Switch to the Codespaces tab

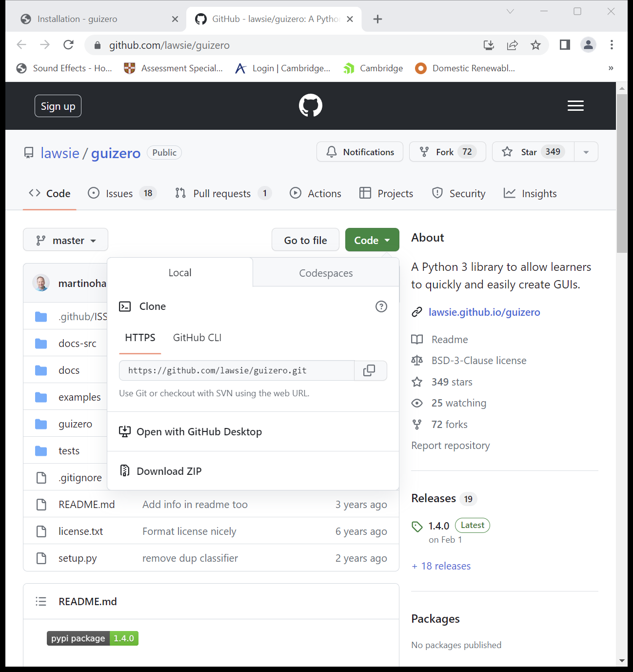[326, 273]
